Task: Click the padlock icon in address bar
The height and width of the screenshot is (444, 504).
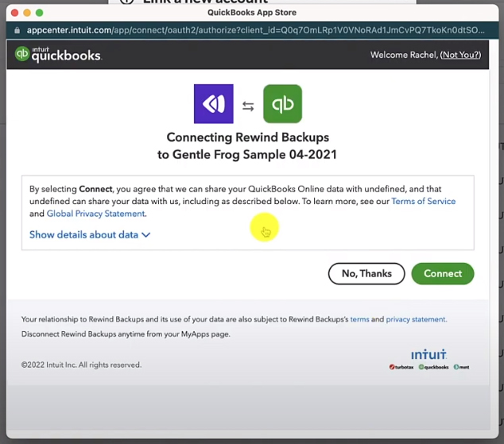Action: pyautogui.click(x=17, y=30)
